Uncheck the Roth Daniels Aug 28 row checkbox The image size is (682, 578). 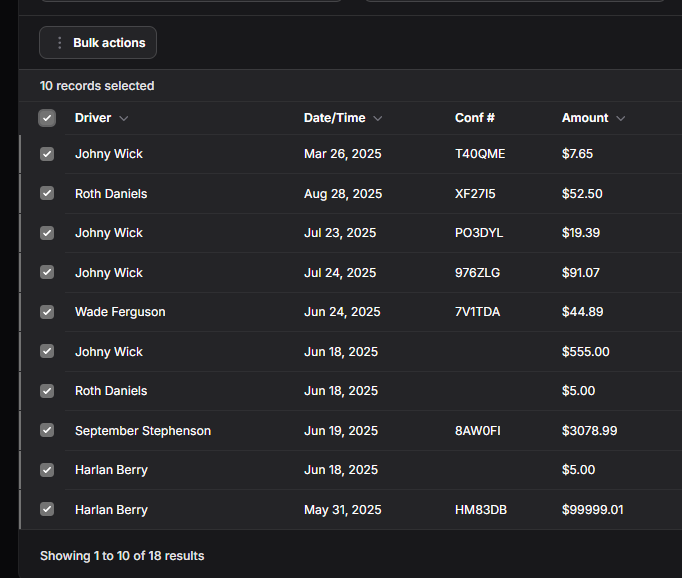47,193
